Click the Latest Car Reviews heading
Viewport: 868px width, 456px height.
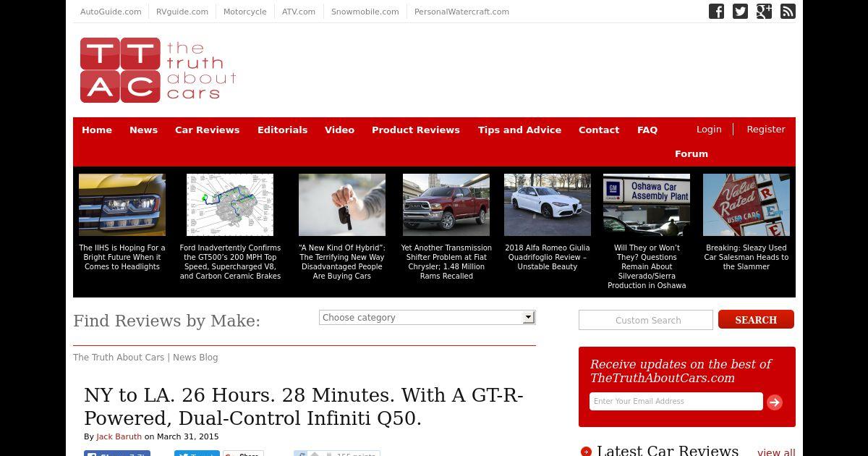click(668, 450)
